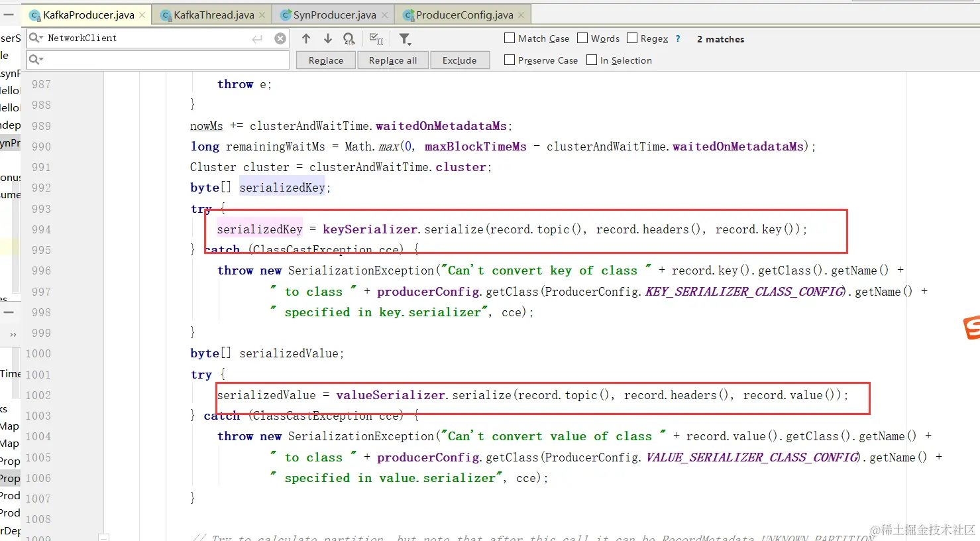
Task: Switch to the SynProducer.java tab
Action: pyautogui.click(x=335, y=15)
